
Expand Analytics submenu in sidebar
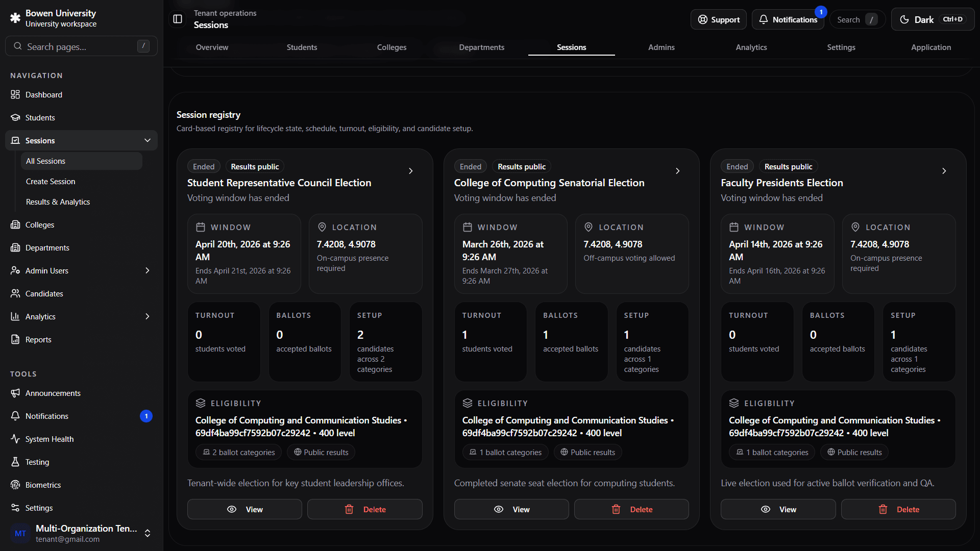[x=148, y=316]
